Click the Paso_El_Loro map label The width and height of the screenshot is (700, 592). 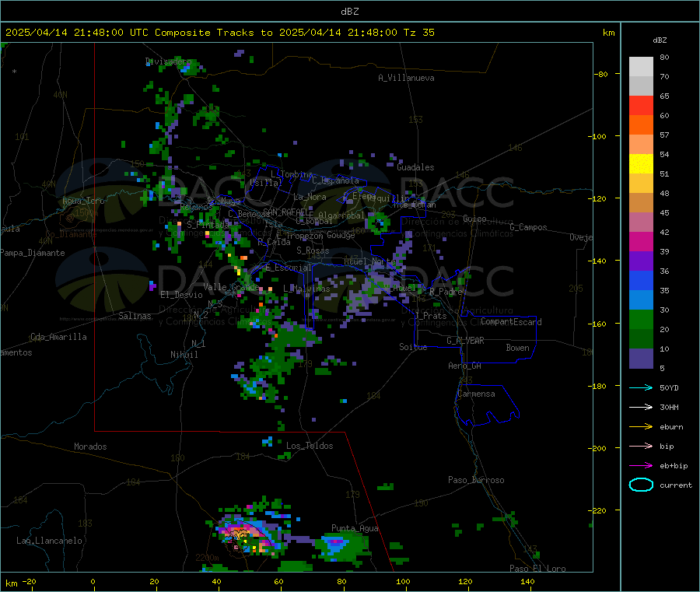pos(537,569)
